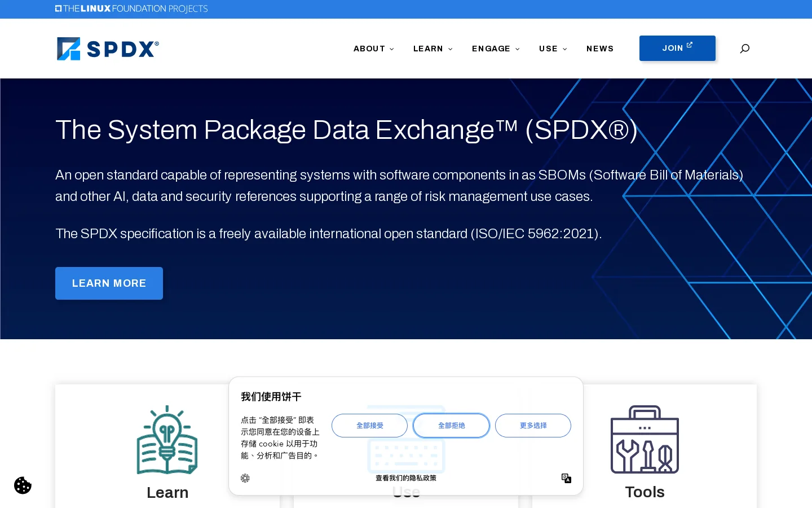812x508 pixels.
Task: Open cookie settings cookie icon
Action: [x=23, y=485]
